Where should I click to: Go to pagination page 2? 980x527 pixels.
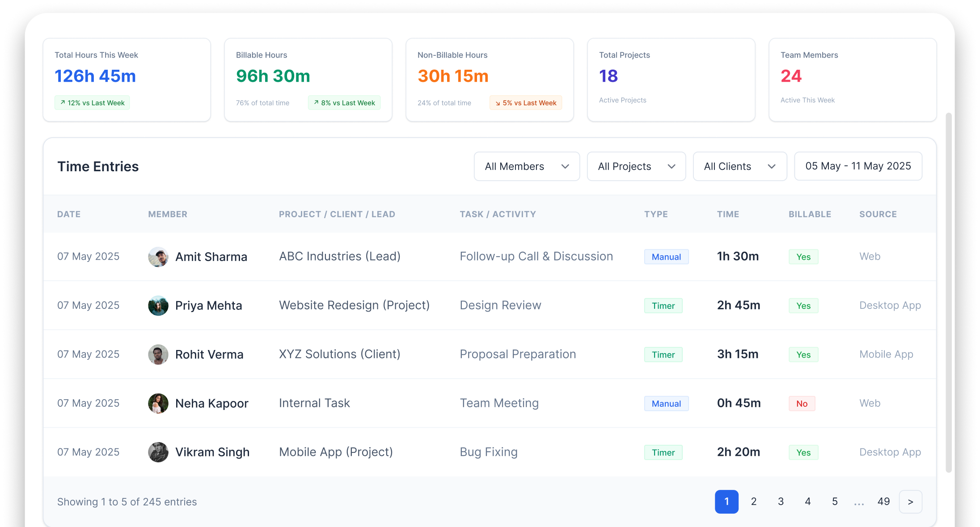pyautogui.click(x=754, y=502)
